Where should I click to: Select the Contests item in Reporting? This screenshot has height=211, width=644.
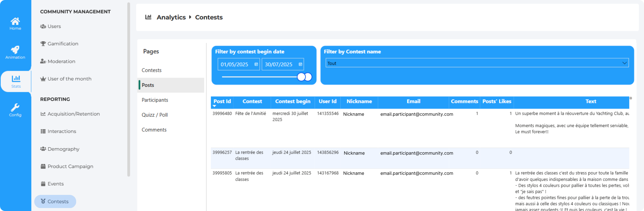[x=55, y=201]
